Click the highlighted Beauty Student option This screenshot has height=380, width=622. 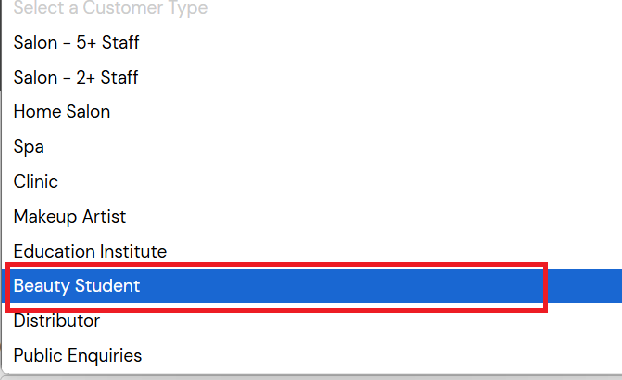[x=312, y=286]
